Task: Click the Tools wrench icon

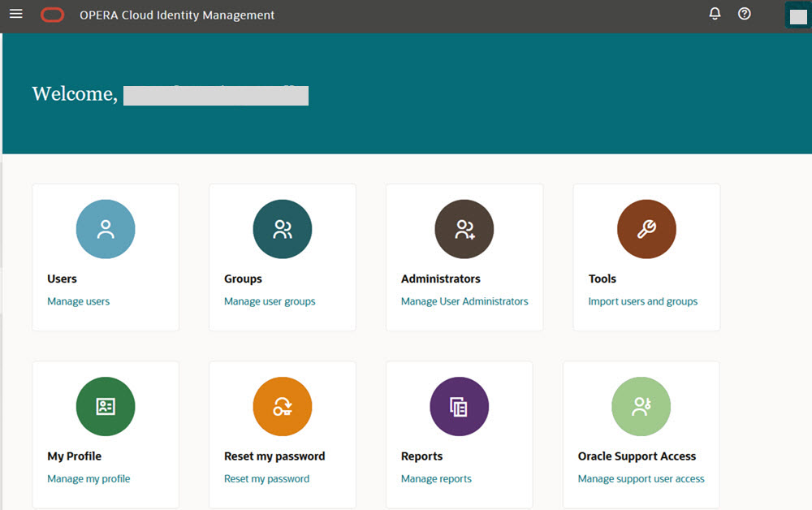Action: click(646, 229)
